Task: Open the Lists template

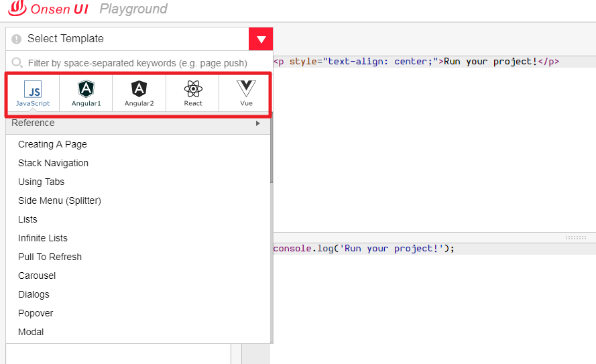Action: click(27, 219)
